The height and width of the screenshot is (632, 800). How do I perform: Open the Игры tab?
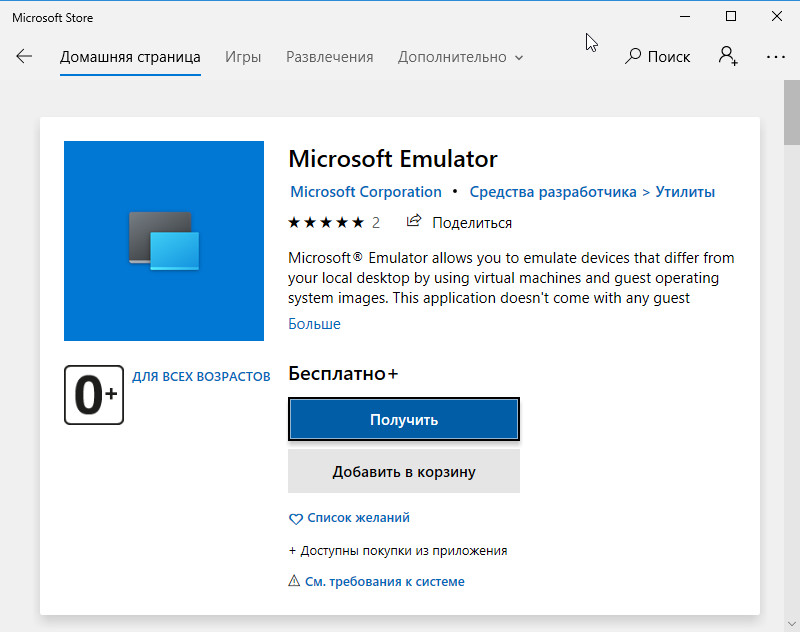243,57
